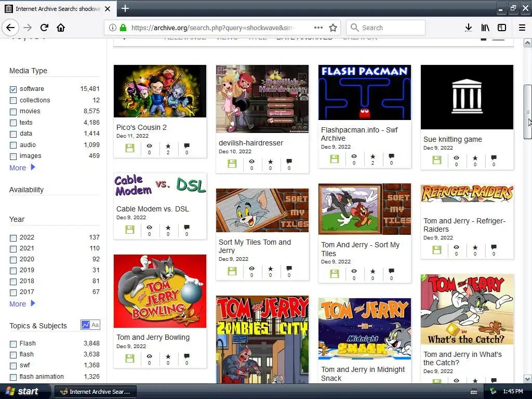Check the images media type checkbox
Screen dimensions: 532x399
pyautogui.click(x=13, y=156)
